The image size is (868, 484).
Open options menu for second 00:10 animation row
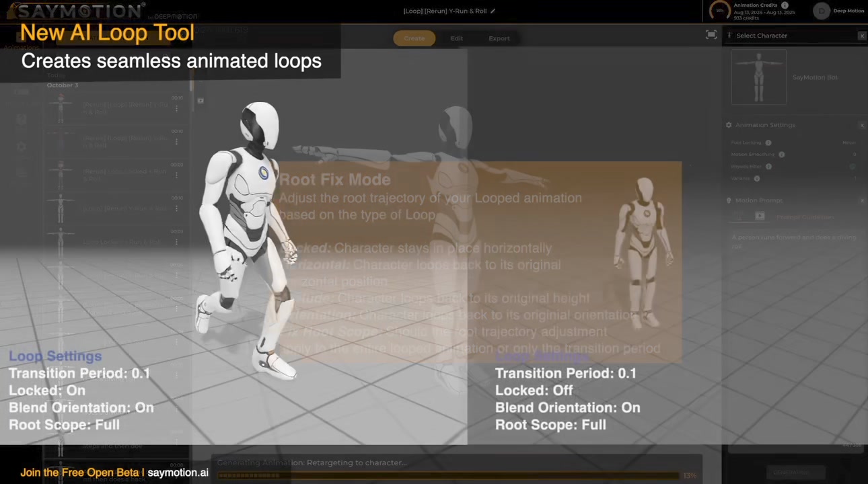tap(177, 141)
